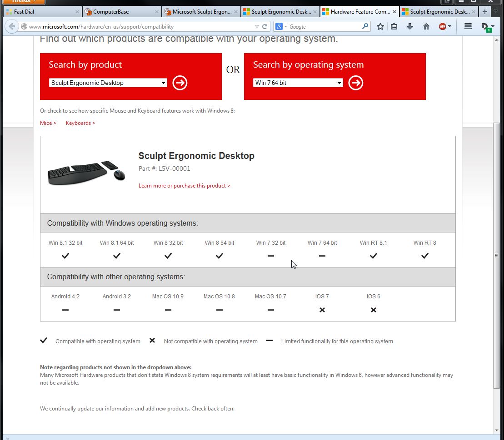Viewport: 504px width, 440px height.
Task: Click the extension icon with green badge
Action: [486, 27]
